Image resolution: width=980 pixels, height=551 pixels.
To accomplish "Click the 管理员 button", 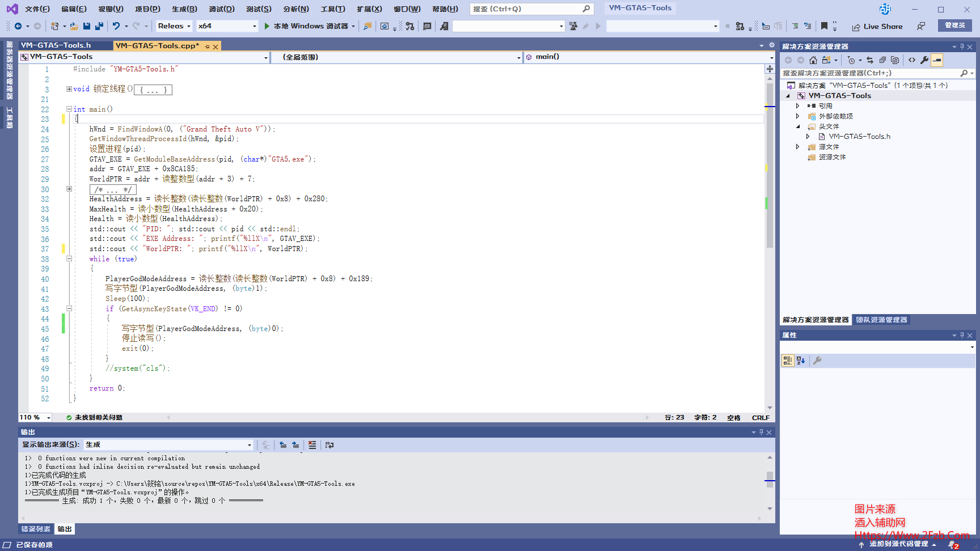I will coord(954,26).
